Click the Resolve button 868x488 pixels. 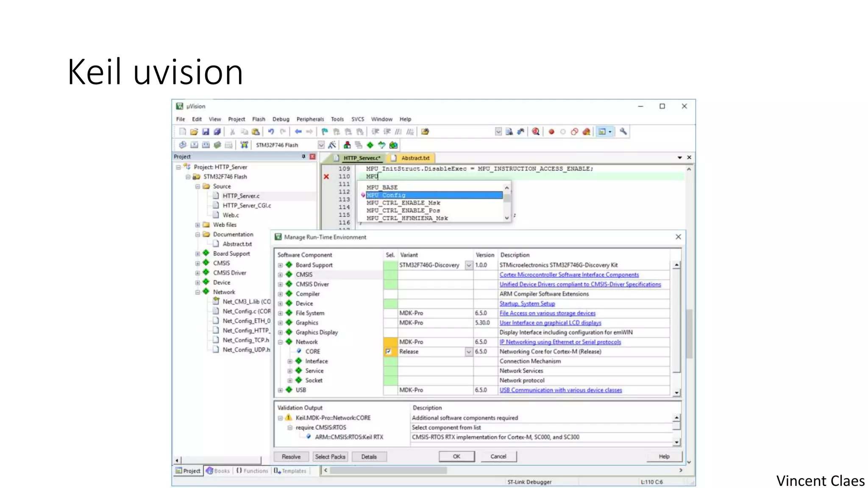(x=291, y=457)
